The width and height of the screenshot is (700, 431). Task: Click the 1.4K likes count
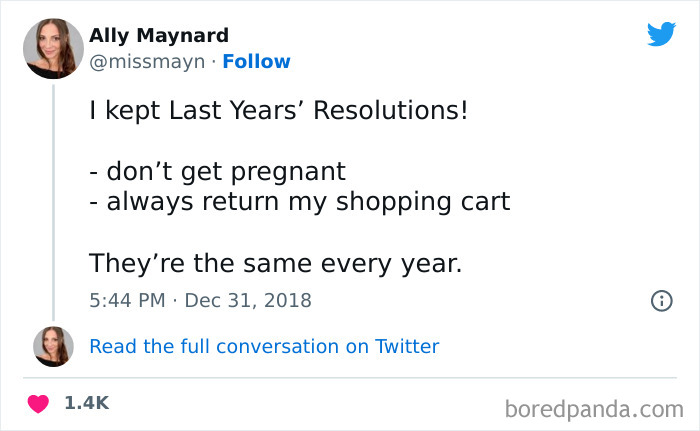pyautogui.click(x=86, y=403)
